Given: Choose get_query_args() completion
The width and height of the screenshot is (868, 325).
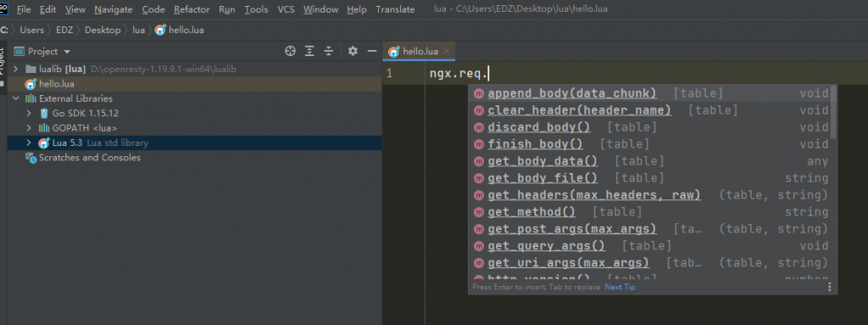Looking at the screenshot, I should point(649,246).
